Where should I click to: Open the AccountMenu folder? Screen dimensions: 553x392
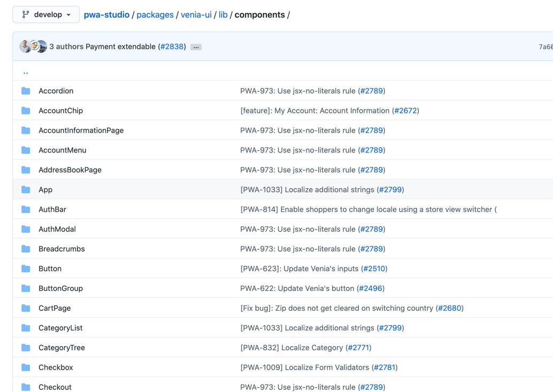[x=63, y=150]
